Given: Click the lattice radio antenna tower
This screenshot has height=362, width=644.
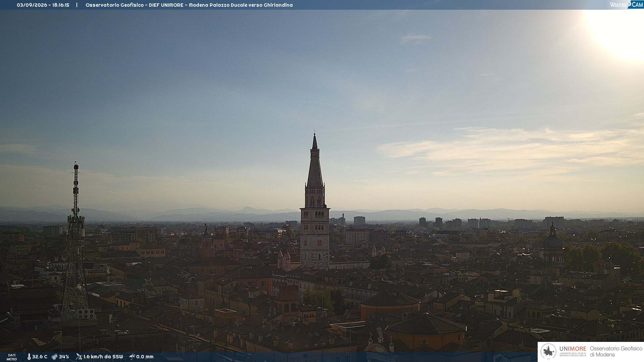Looking at the screenshot, I should click(76, 241).
